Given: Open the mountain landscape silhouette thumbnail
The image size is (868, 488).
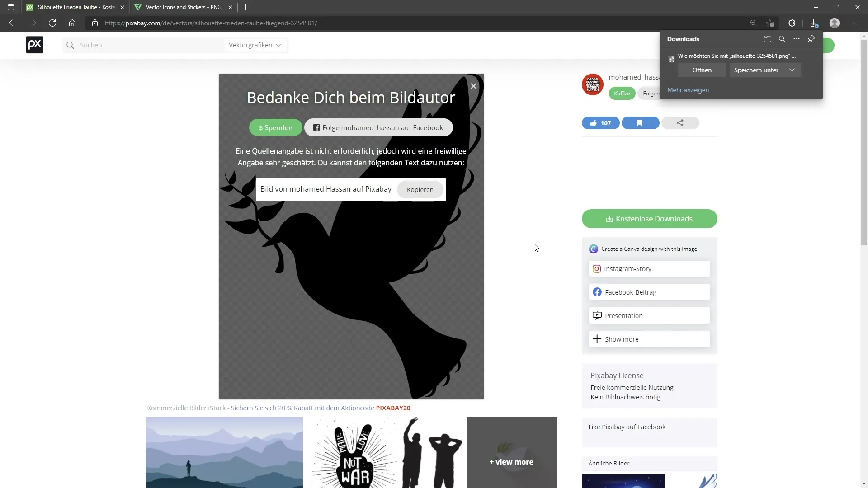Looking at the screenshot, I should tap(224, 452).
